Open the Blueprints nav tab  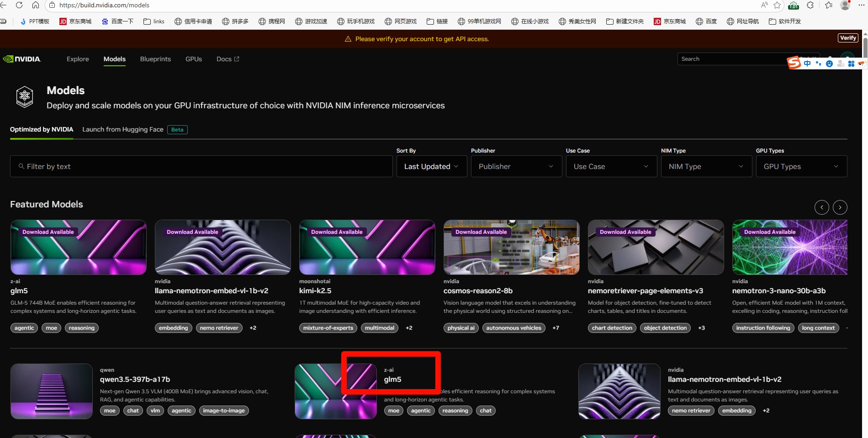coord(155,59)
